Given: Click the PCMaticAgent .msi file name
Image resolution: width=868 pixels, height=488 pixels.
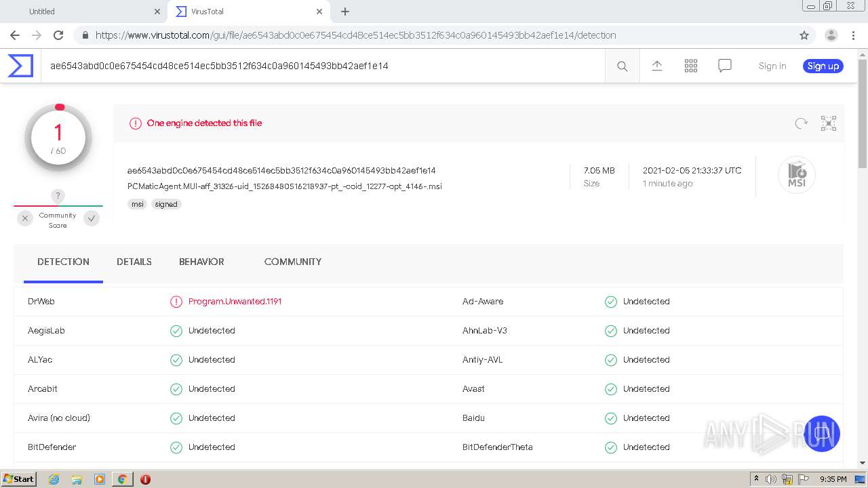Looking at the screenshot, I should (x=285, y=186).
